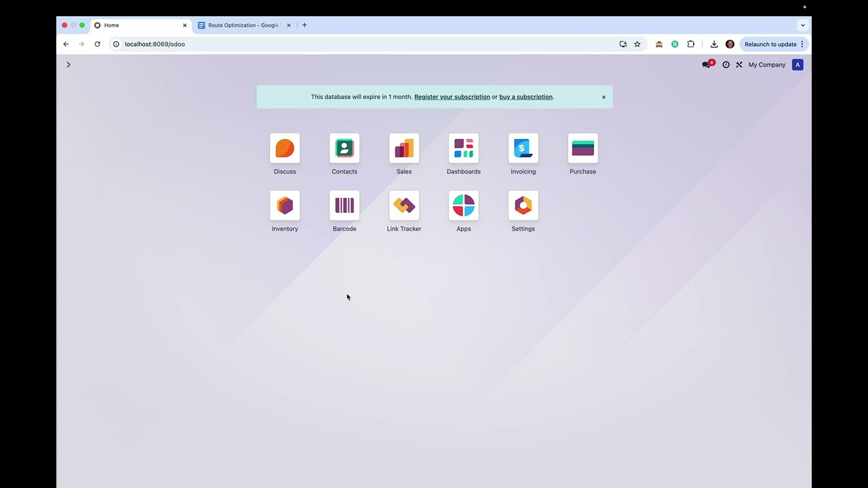Screen dimensions: 868x488
Task: Open the Discuss app
Action: 285,148
